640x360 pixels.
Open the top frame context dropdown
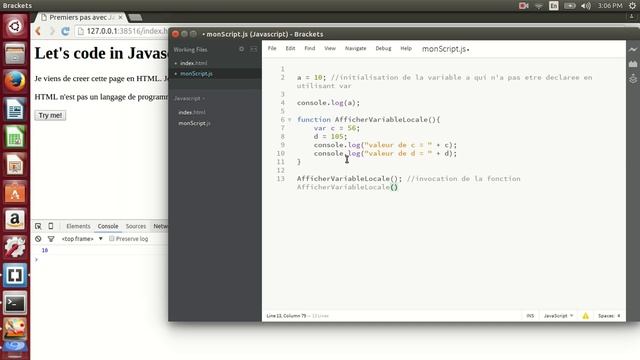click(82, 239)
